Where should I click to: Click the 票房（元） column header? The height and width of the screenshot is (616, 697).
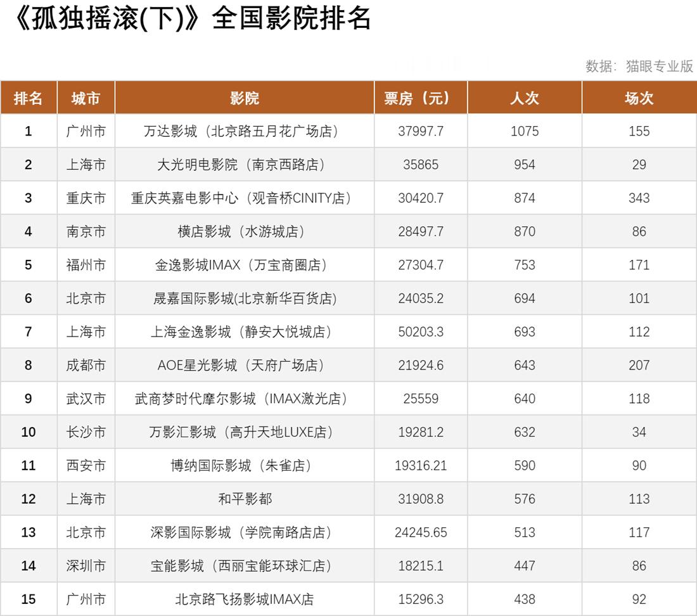pos(421,98)
